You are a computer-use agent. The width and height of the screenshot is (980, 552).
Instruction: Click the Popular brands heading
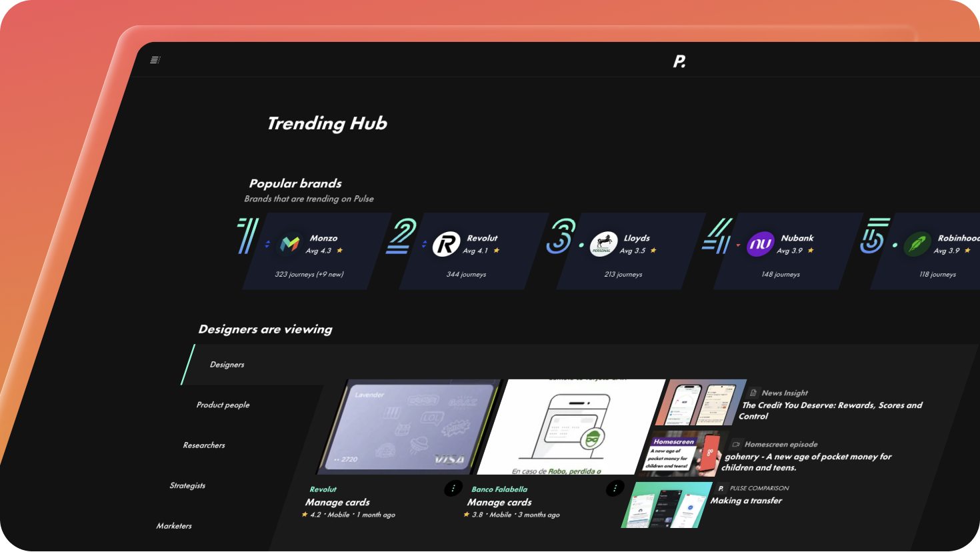(x=295, y=183)
